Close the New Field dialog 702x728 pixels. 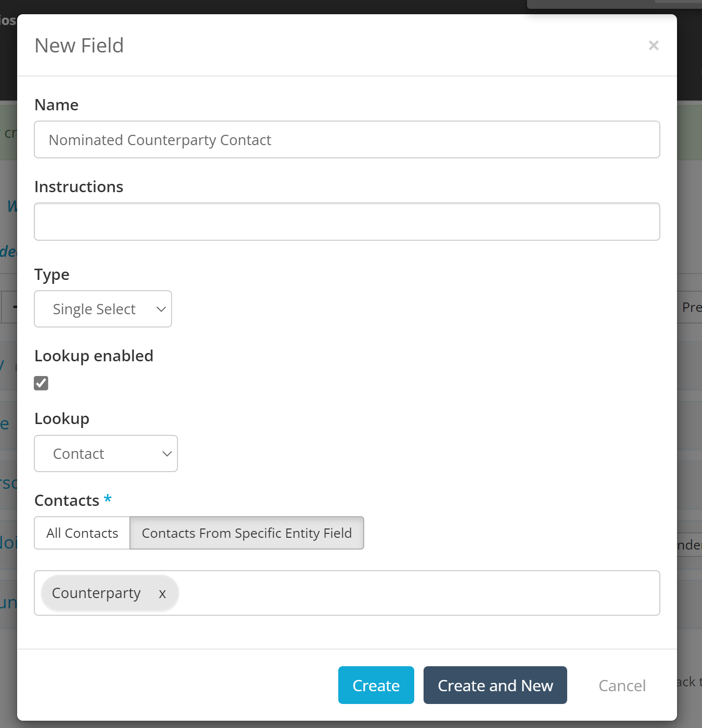(x=653, y=46)
